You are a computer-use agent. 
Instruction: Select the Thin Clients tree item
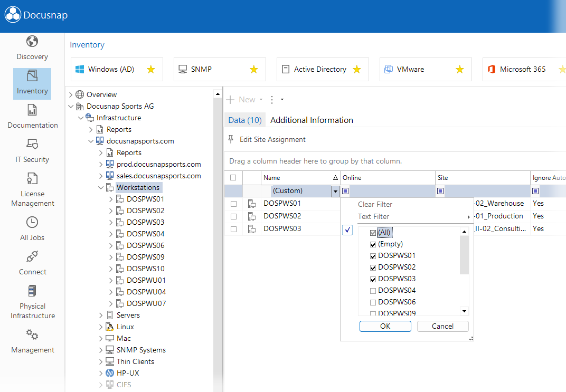(135, 362)
